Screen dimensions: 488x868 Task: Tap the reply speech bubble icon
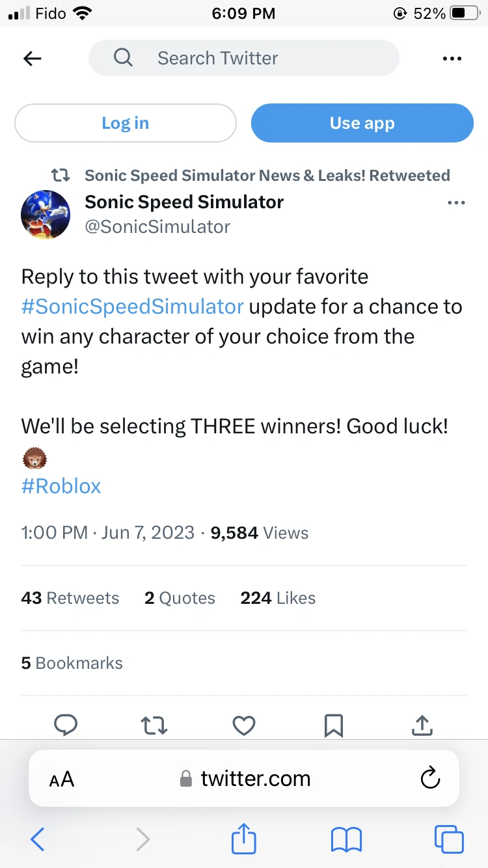click(x=66, y=724)
